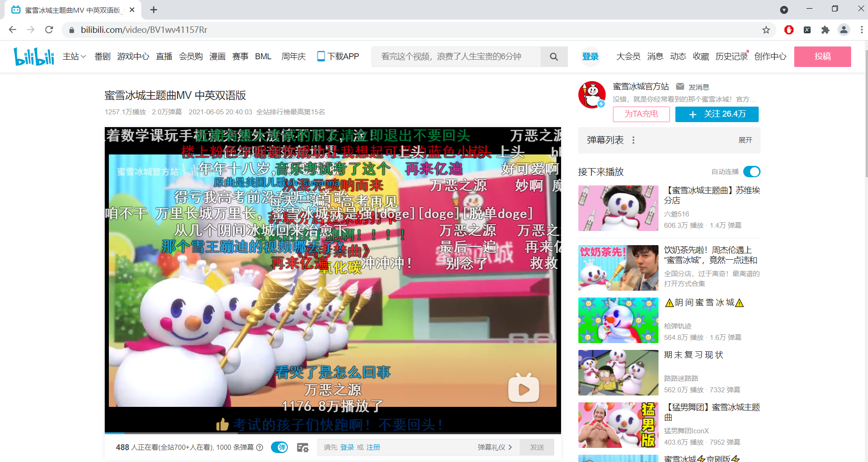
Task: Open the Chrome profile icon
Action: [x=843, y=30]
